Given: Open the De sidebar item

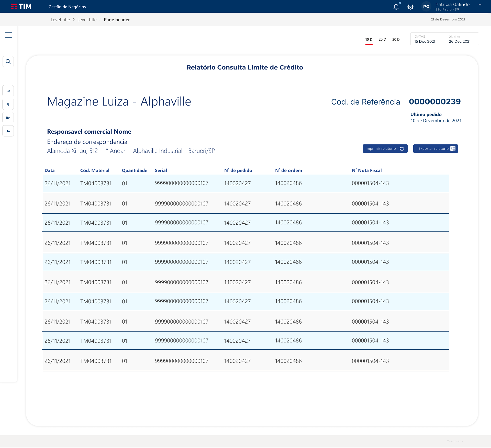Looking at the screenshot, I should click(8, 131).
